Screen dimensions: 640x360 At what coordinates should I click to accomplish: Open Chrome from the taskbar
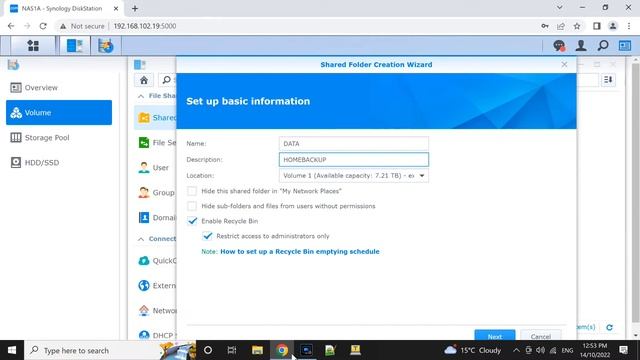[x=282, y=350]
